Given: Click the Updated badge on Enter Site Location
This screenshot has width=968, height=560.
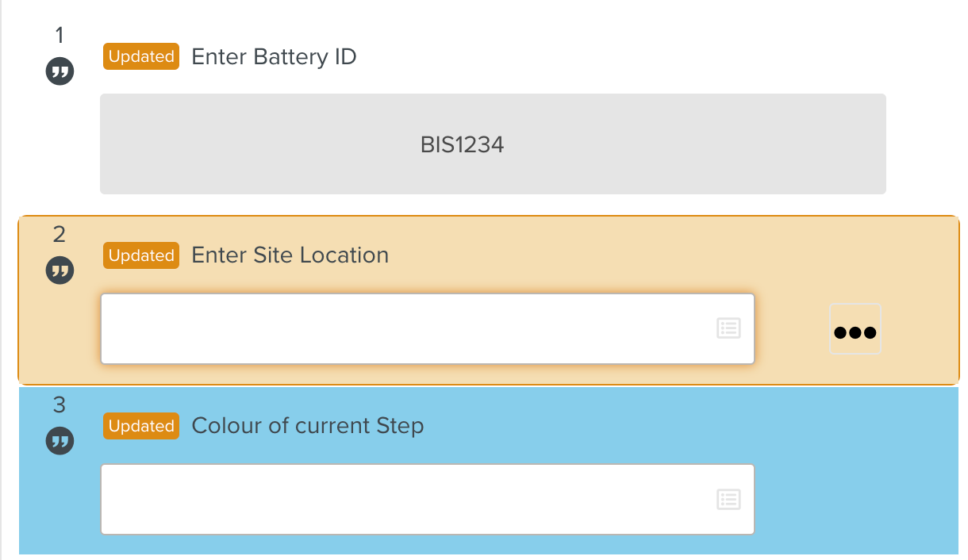Looking at the screenshot, I should pyautogui.click(x=141, y=255).
